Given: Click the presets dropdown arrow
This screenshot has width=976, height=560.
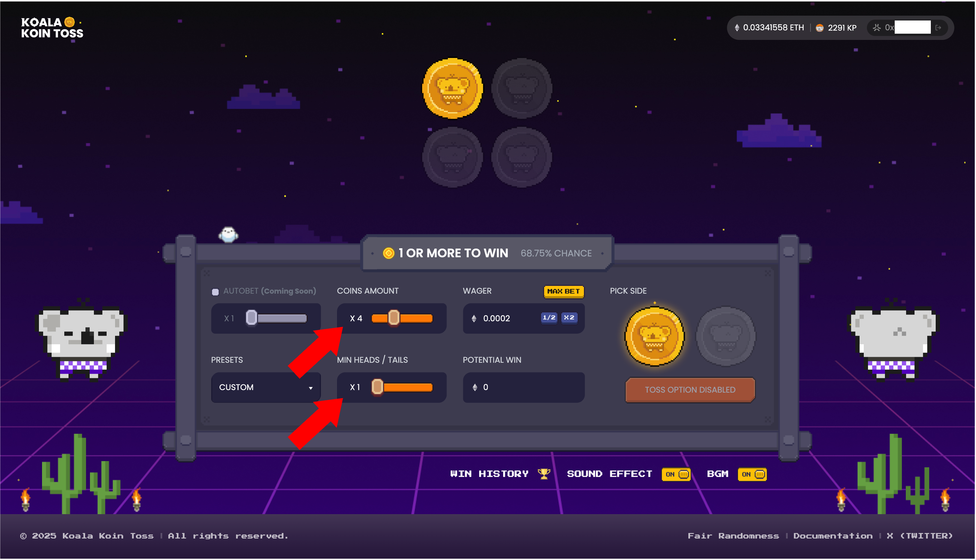Looking at the screenshot, I should [x=311, y=388].
